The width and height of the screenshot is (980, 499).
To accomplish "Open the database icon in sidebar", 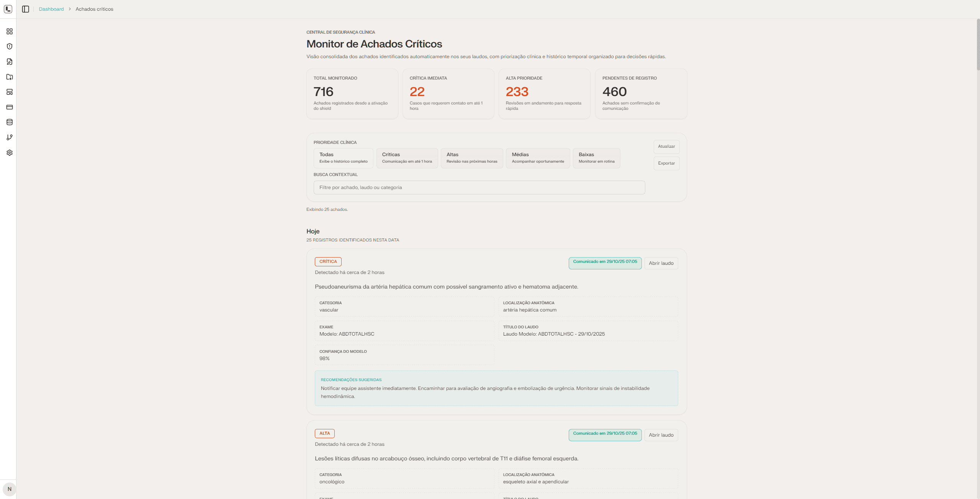I will tap(10, 122).
